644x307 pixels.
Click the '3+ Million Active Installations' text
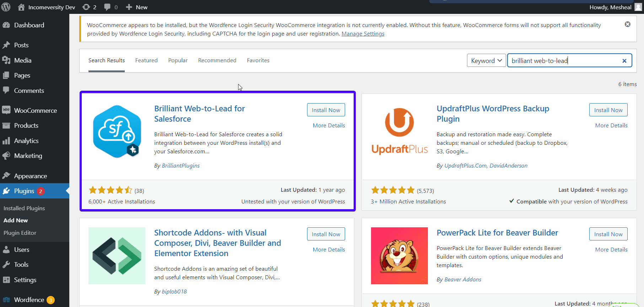pyautogui.click(x=408, y=201)
